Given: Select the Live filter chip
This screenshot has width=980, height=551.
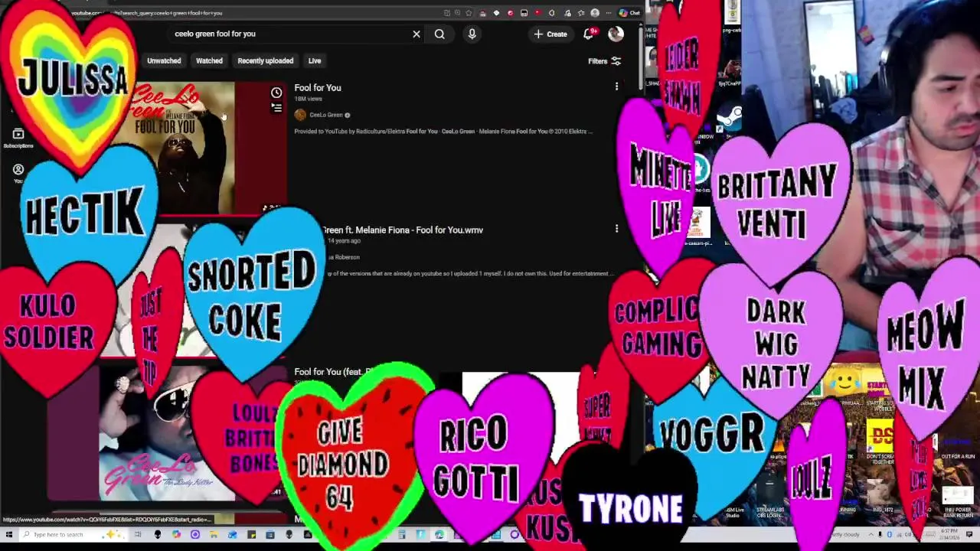Looking at the screenshot, I should coord(315,60).
